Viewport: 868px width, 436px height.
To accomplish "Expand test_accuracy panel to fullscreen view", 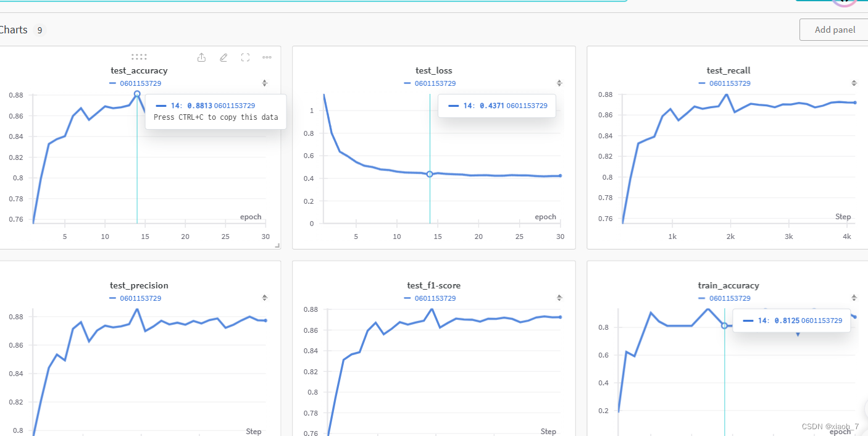I will click(x=245, y=57).
